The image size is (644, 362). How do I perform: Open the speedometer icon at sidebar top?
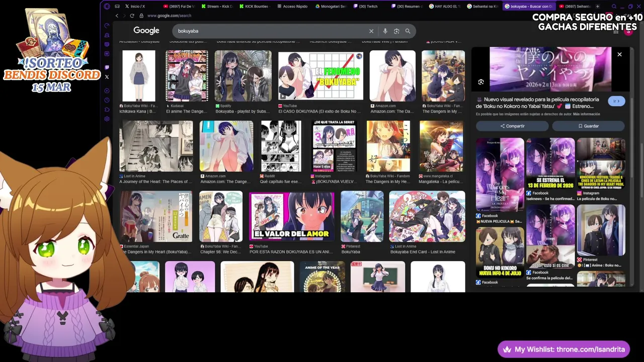pos(107,26)
